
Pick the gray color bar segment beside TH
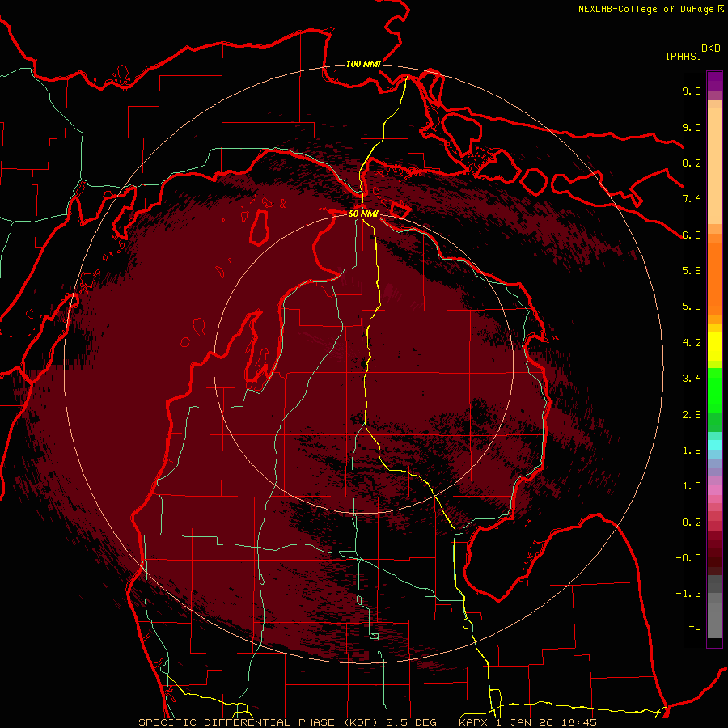(714, 620)
